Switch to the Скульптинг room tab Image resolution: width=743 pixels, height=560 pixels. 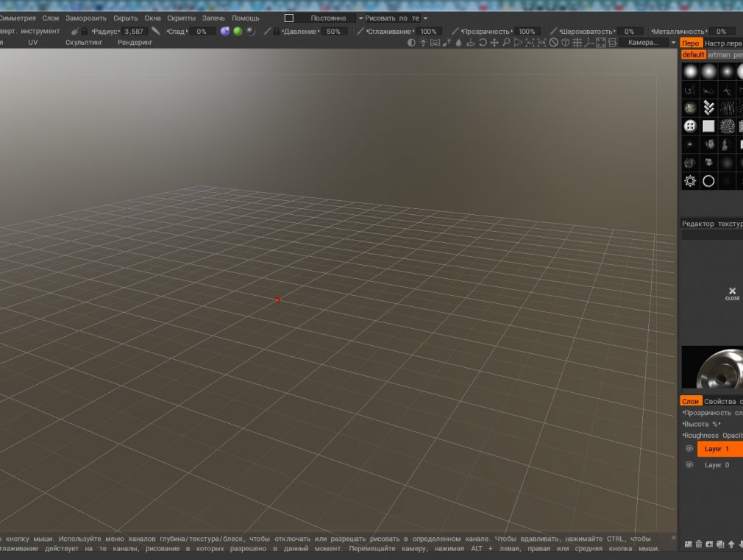click(x=84, y=42)
